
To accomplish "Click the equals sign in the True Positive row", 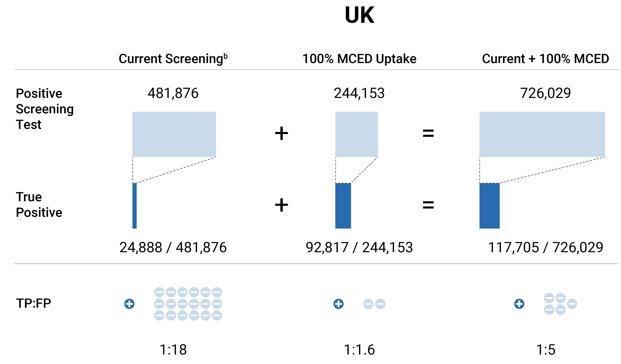I will (428, 205).
